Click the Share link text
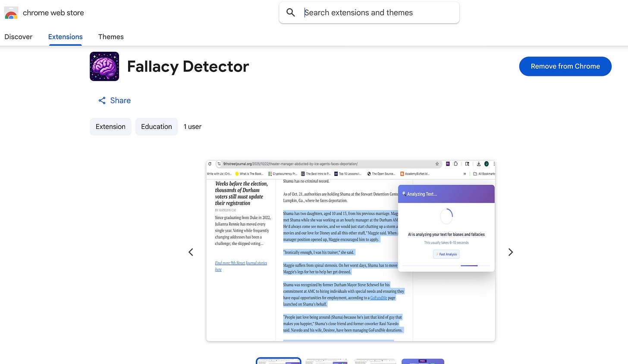This screenshot has height=364, width=628. coord(120,100)
